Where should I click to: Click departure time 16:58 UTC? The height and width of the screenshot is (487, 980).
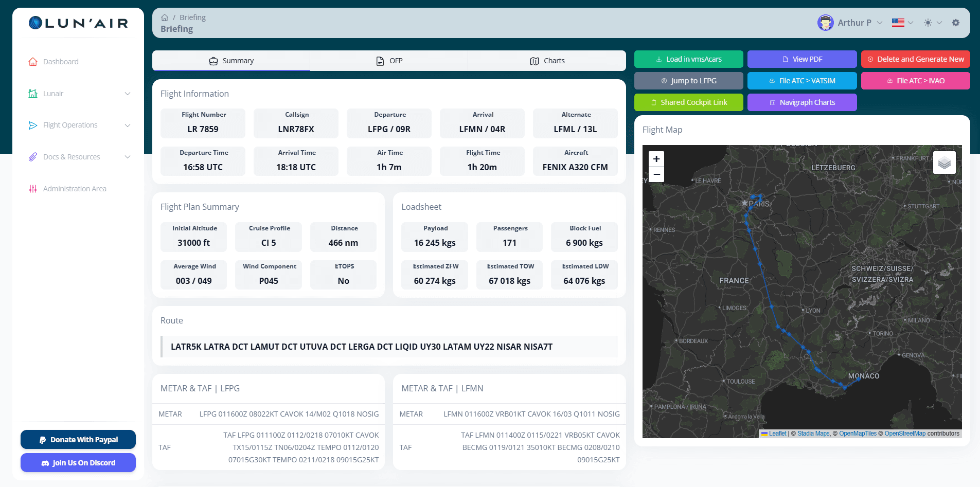[x=203, y=167]
